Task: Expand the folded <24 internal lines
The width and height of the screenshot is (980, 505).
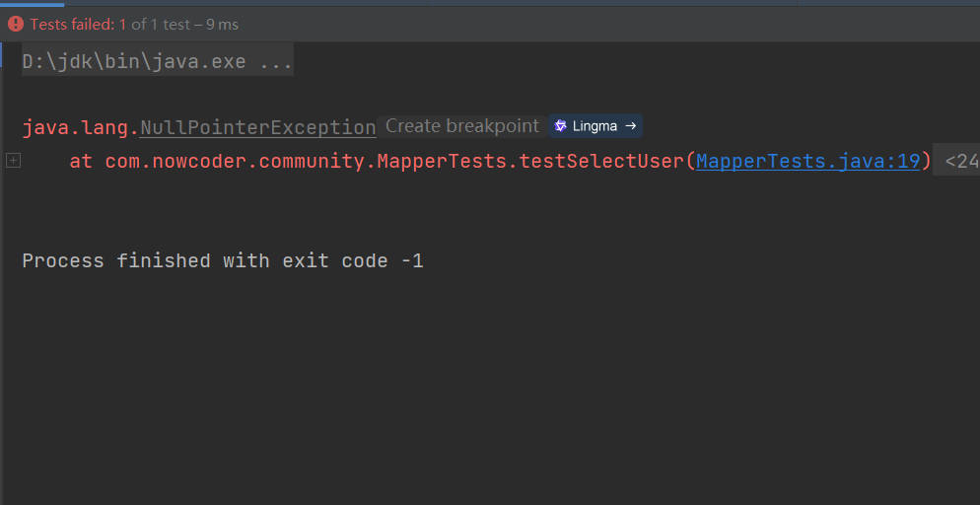Action: point(957,161)
